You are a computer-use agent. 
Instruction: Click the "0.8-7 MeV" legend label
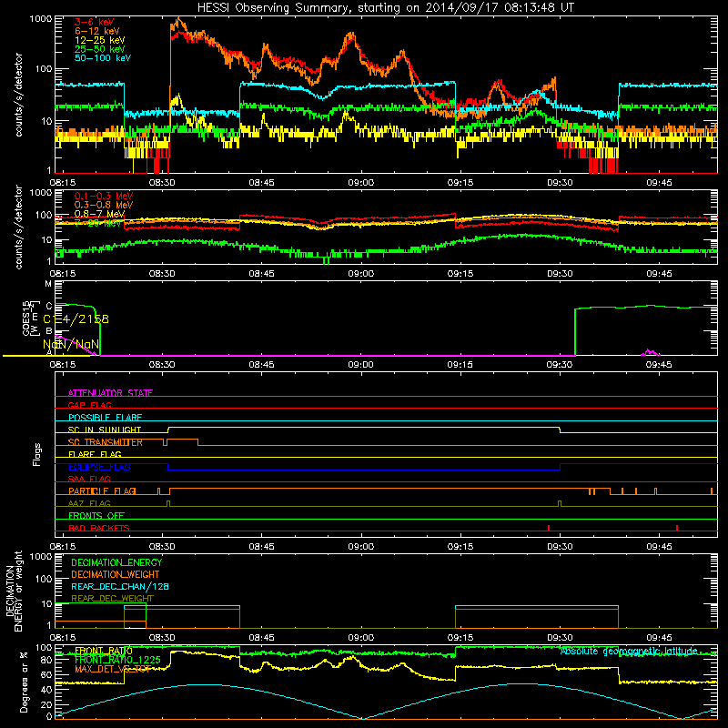click(100, 214)
